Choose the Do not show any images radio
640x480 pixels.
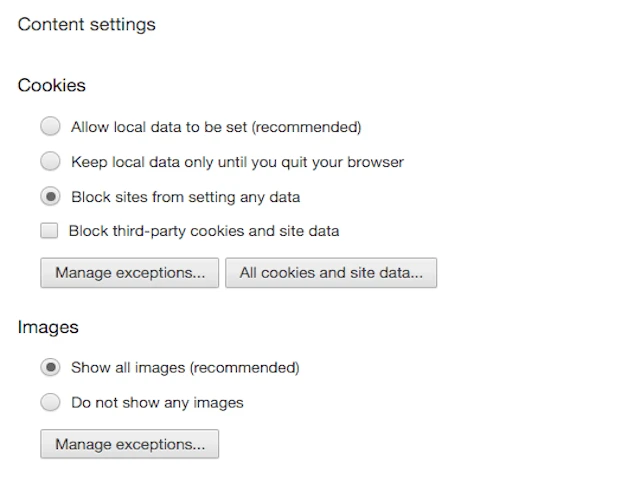click(x=50, y=402)
